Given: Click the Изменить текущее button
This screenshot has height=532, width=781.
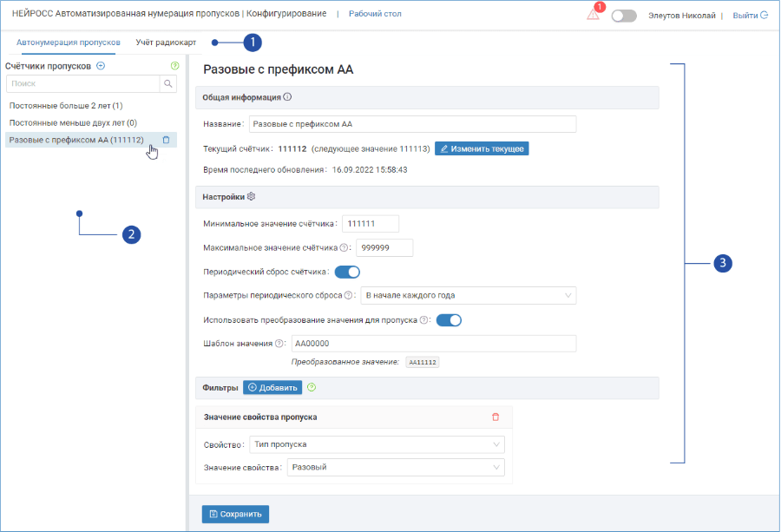Looking at the screenshot, I should pyautogui.click(x=482, y=148).
